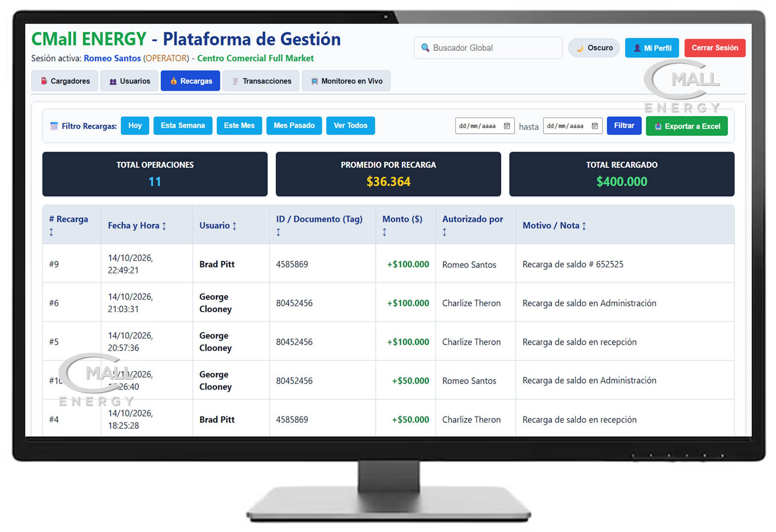The image size is (776, 532).
Task: Filter recharges by Este Mes
Action: click(x=239, y=126)
